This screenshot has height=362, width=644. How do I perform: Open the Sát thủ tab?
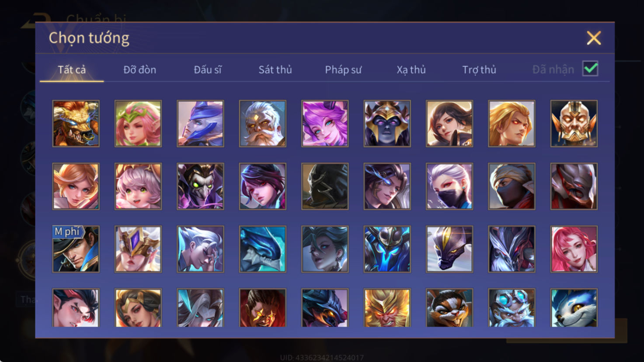point(275,70)
